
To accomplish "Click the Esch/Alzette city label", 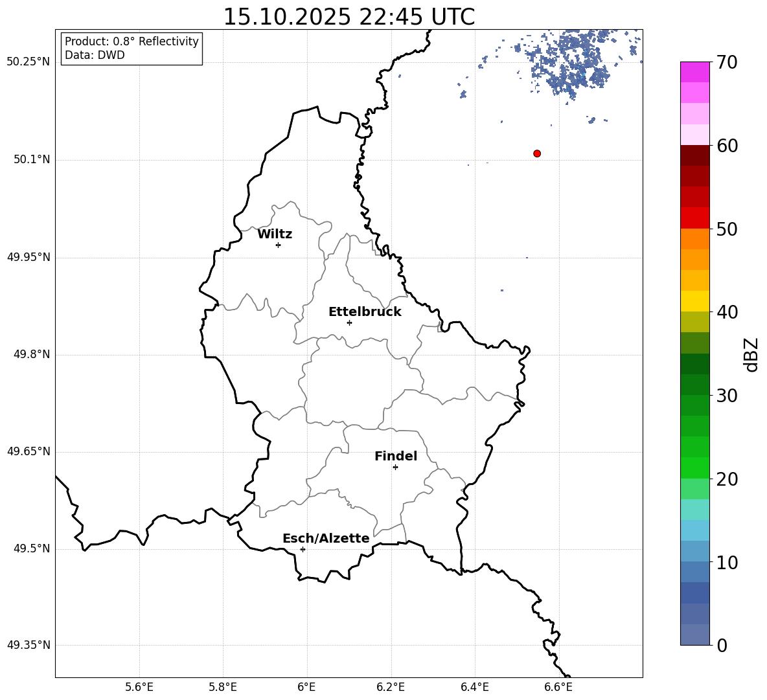I will click(x=326, y=538).
